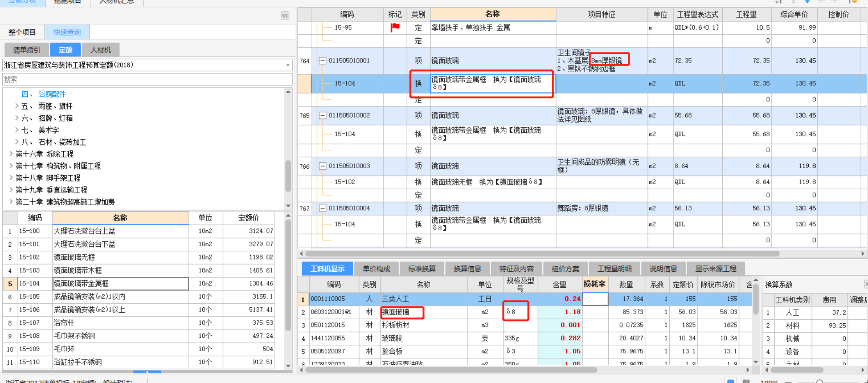
Task: Expand the 七、美术字 tree node arrow
Action: click(16, 130)
